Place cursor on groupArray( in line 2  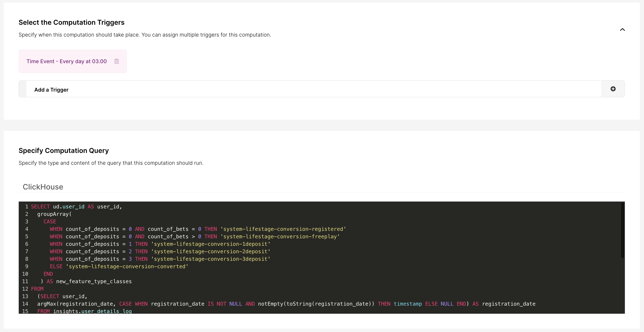click(54, 214)
